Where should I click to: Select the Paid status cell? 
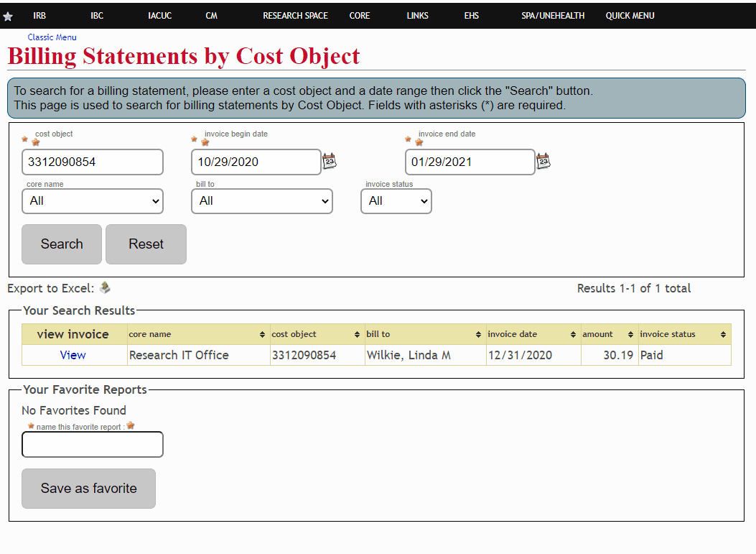coord(685,355)
